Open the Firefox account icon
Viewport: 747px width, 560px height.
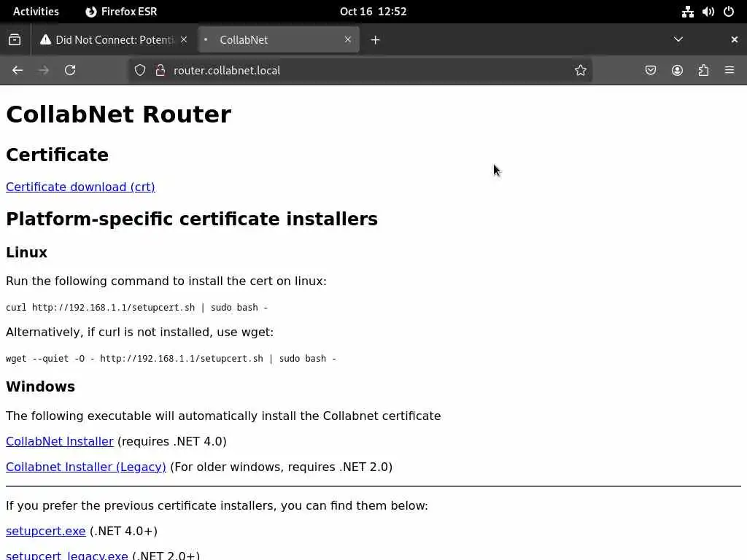point(677,71)
